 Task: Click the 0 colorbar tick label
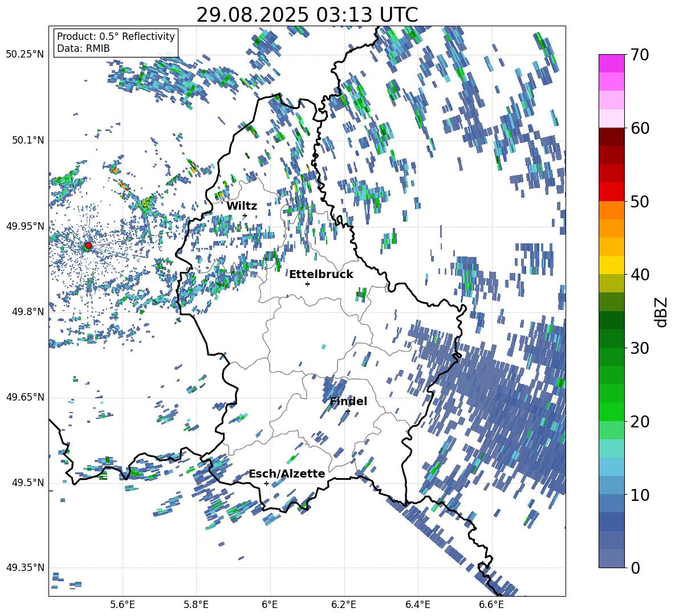pos(635,568)
